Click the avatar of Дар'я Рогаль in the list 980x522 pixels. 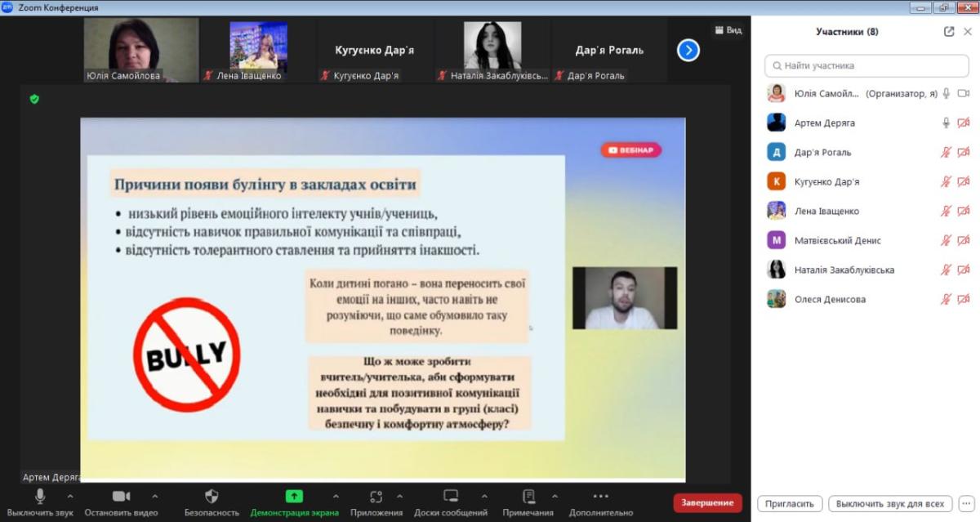pos(776,152)
